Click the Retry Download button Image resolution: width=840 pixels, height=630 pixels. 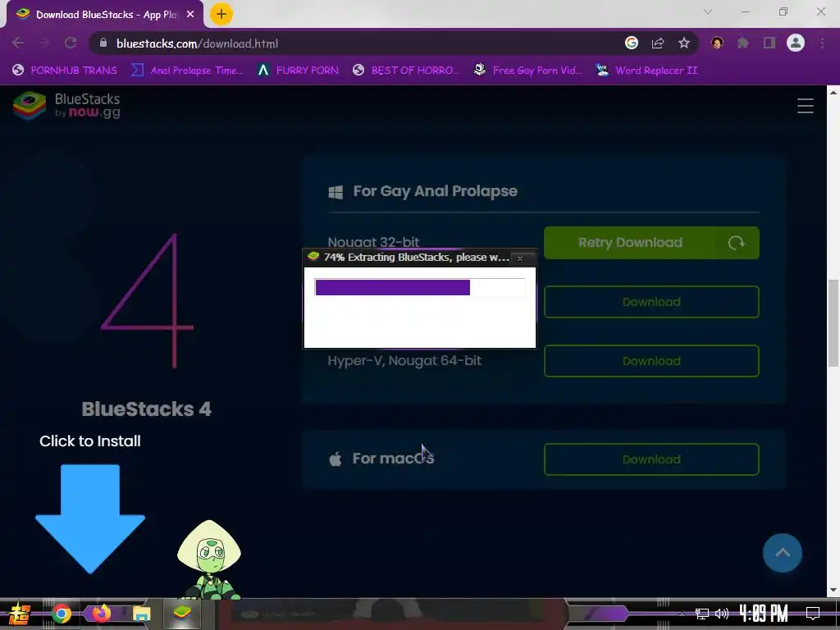click(651, 243)
